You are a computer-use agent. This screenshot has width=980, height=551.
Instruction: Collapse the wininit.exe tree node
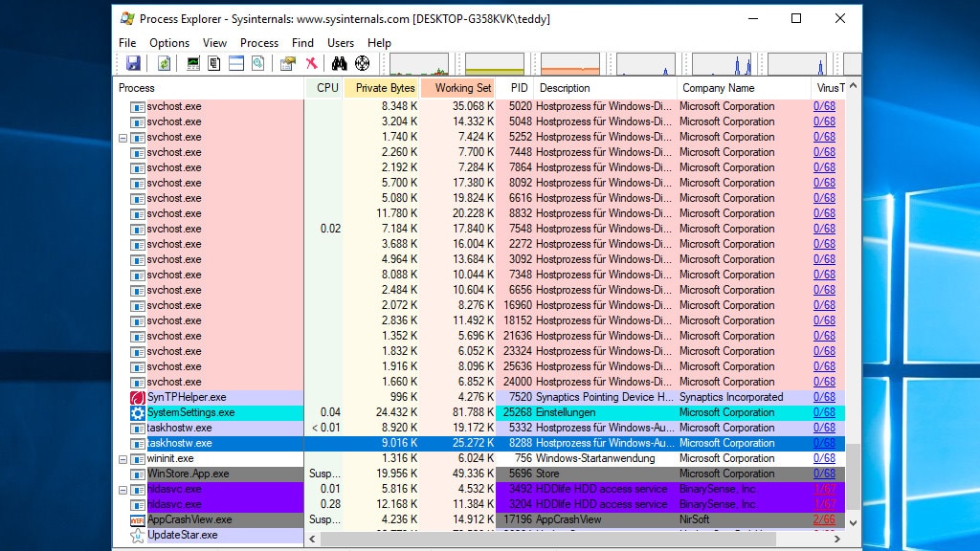point(123,458)
